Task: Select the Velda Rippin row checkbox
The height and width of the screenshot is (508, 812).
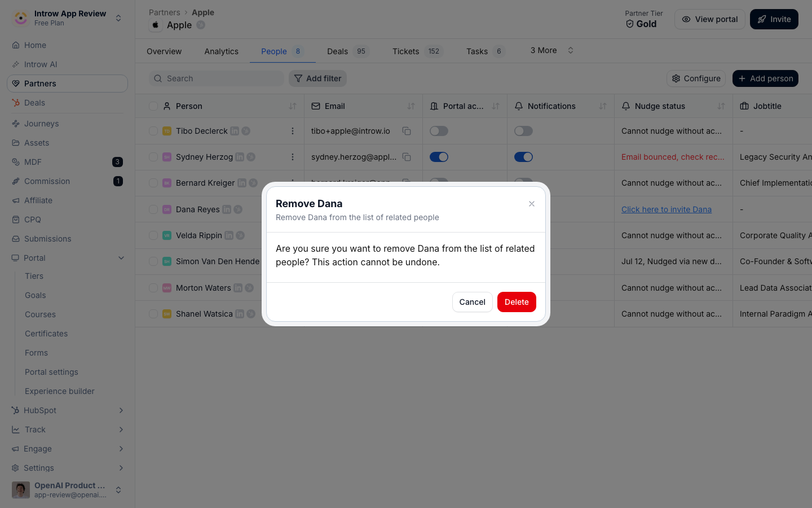Action: point(153,235)
